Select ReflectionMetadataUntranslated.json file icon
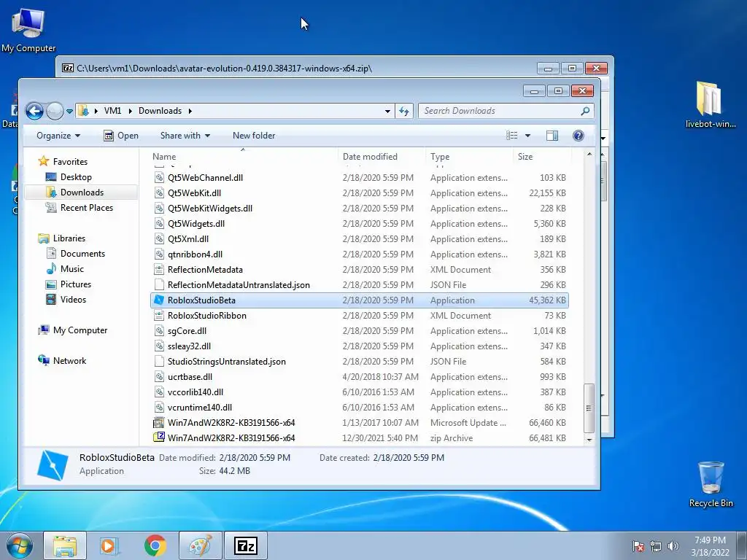The width and height of the screenshot is (747, 560). (159, 285)
